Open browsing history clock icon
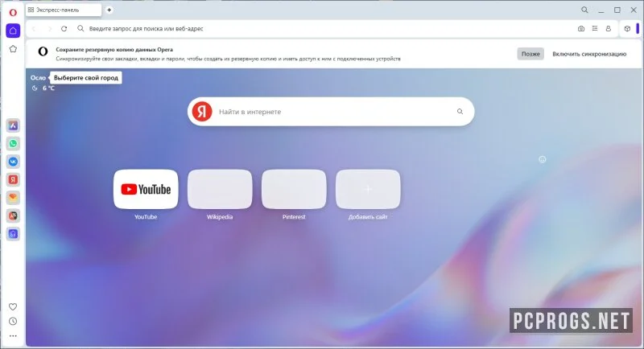 13,322
